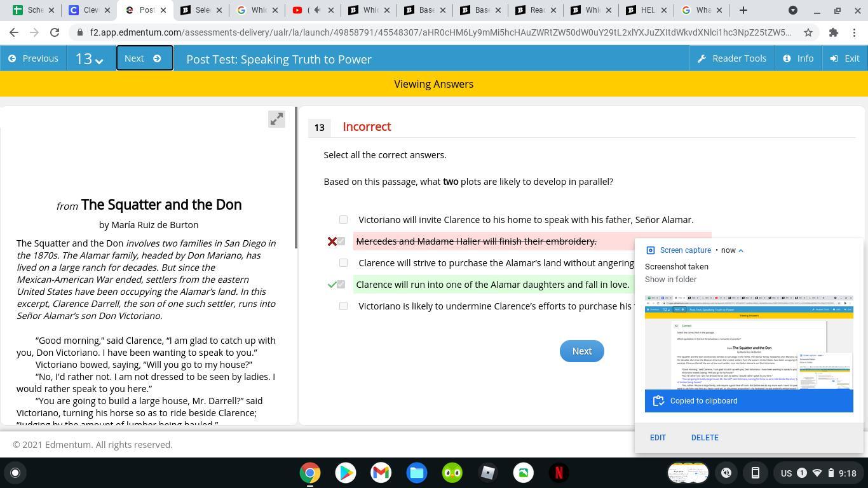The width and height of the screenshot is (868, 488).
Task: Toggle the 'Mercedes and Madame Halier' checkbox
Action: pos(341,241)
